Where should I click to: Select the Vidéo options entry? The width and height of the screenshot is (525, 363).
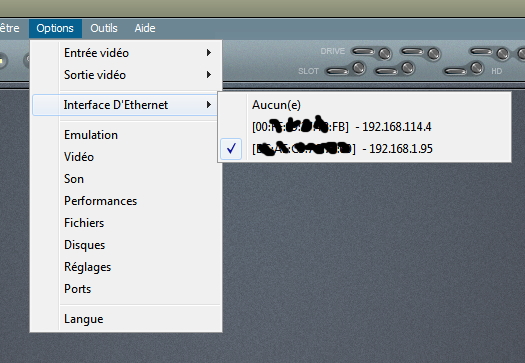tap(126, 157)
